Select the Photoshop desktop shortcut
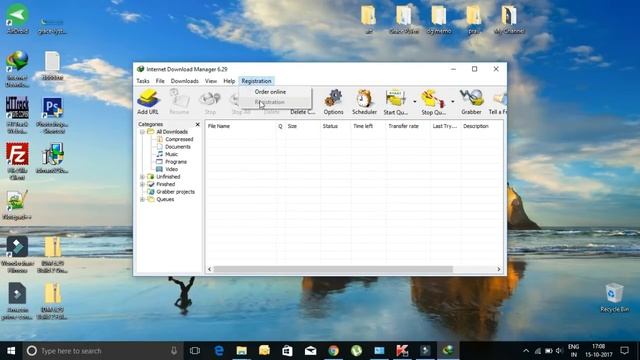Viewport: 640px width, 360px height. (52, 115)
